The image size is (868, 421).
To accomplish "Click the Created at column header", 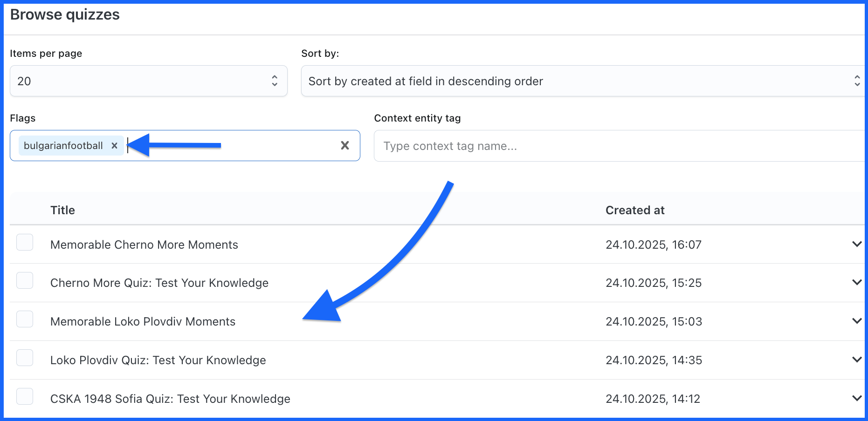I will (635, 210).
